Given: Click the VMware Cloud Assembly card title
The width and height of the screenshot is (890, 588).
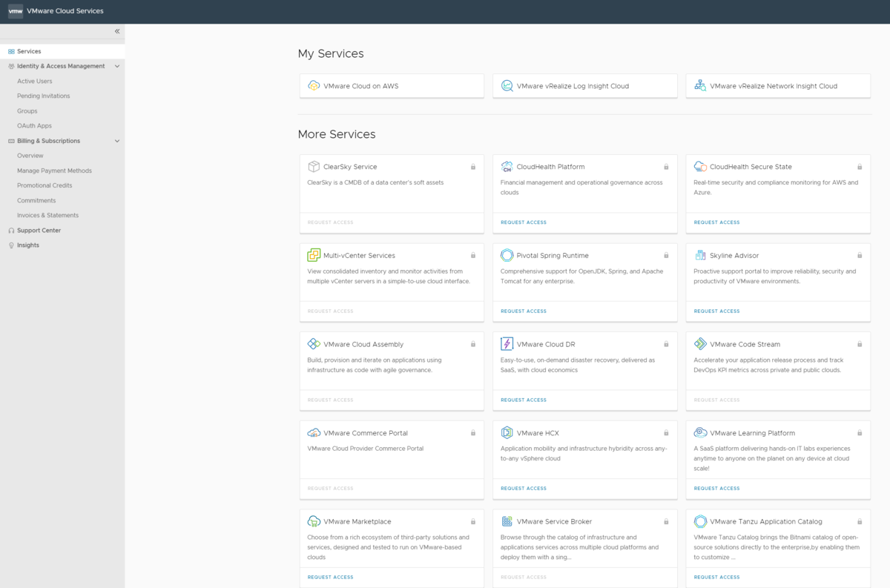Looking at the screenshot, I should (x=363, y=345).
